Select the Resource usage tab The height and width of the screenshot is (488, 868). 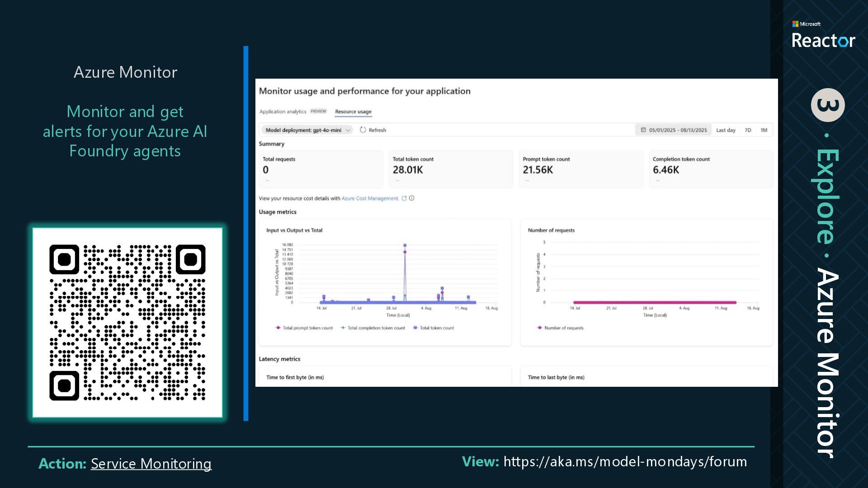[x=353, y=112]
